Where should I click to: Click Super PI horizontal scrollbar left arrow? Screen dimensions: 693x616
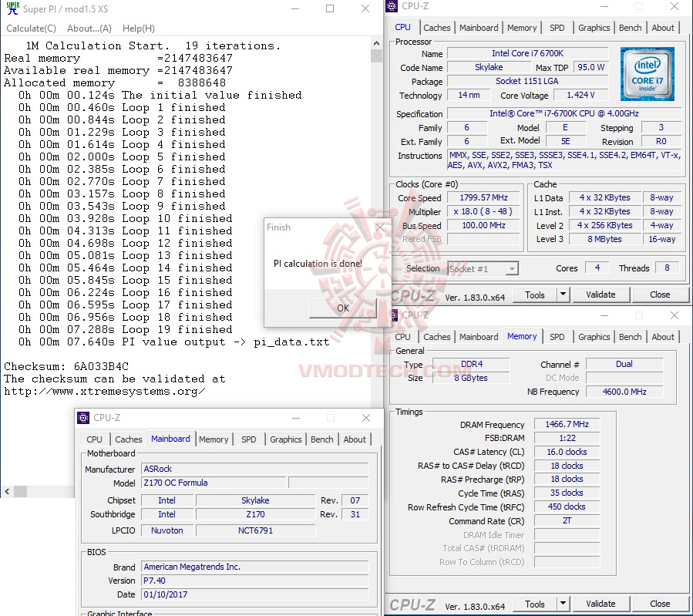[x=7, y=491]
